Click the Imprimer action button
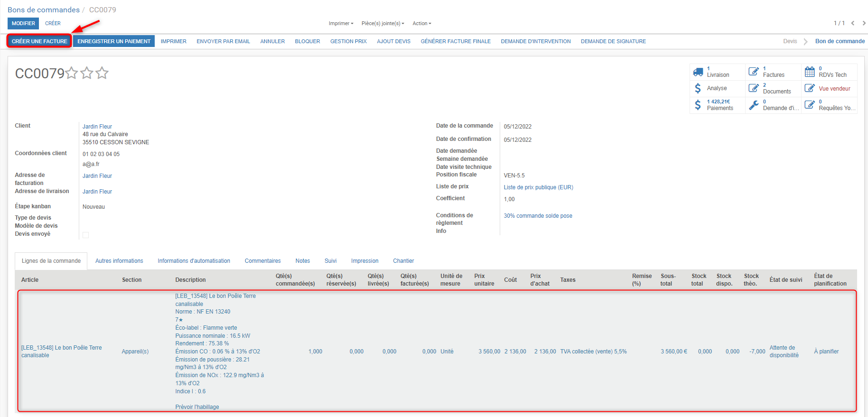 pyautogui.click(x=173, y=41)
